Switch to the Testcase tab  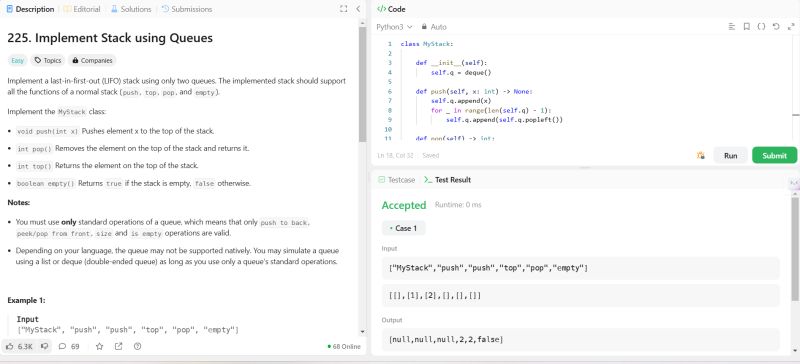[x=396, y=180]
